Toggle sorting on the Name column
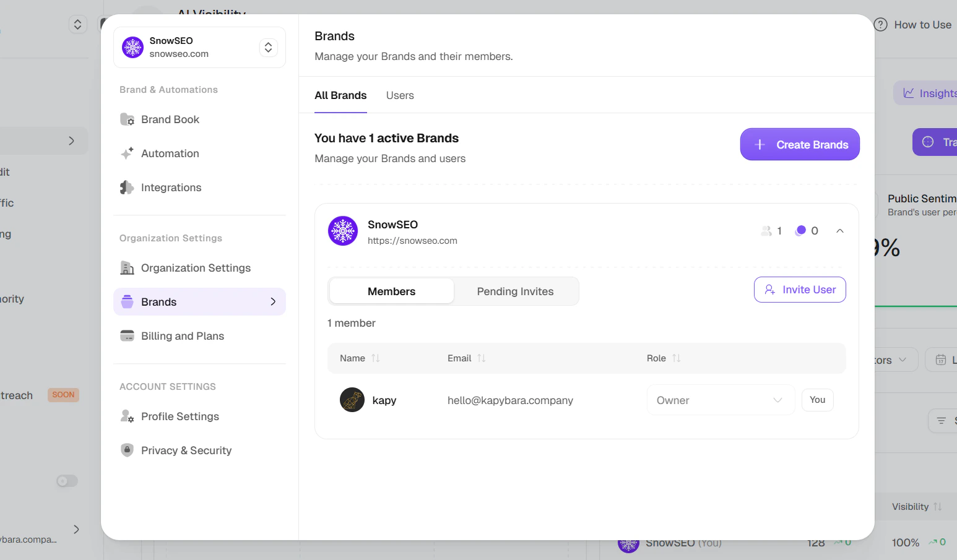The image size is (957, 560). pos(378,358)
